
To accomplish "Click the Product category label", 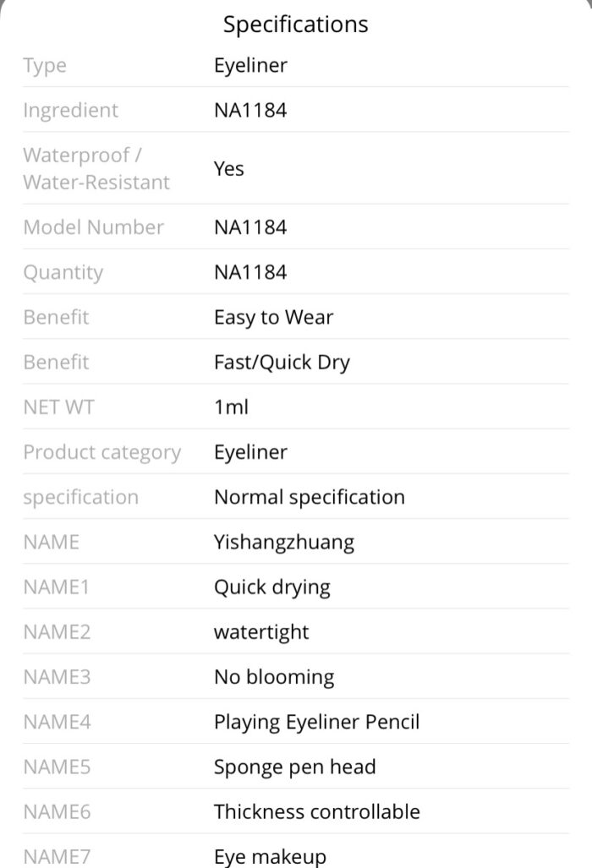I will click(101, 452).
